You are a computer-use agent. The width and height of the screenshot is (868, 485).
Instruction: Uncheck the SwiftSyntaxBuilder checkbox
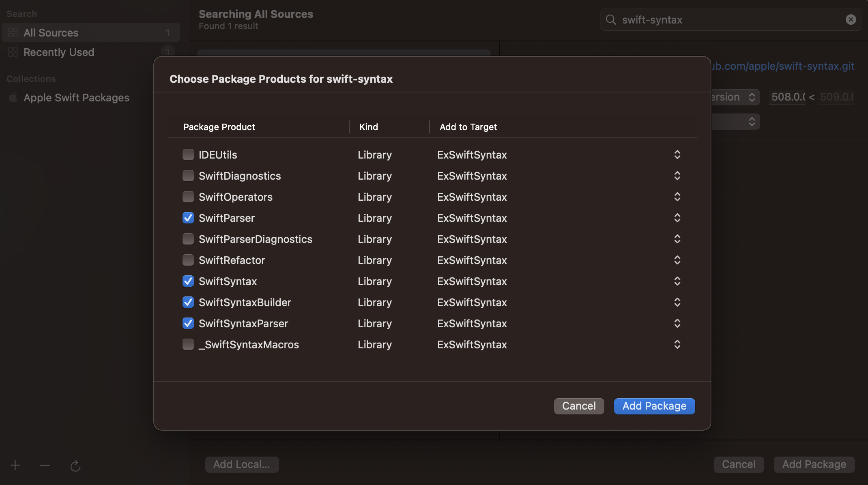[x=188, y=302]
